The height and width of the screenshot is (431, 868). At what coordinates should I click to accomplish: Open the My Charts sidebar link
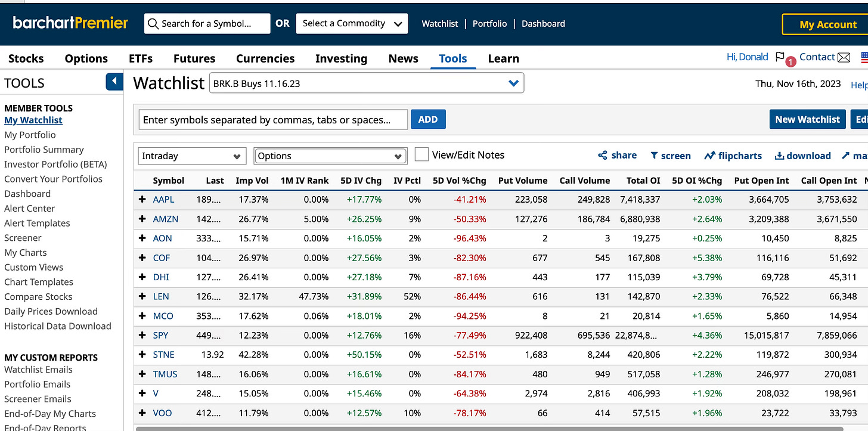26,253
